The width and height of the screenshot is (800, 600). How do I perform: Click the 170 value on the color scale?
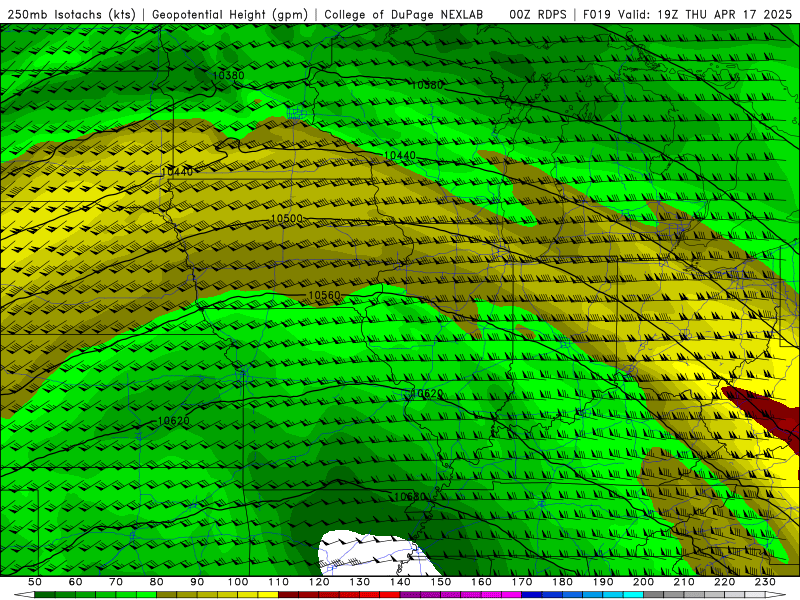pos(521,582)
